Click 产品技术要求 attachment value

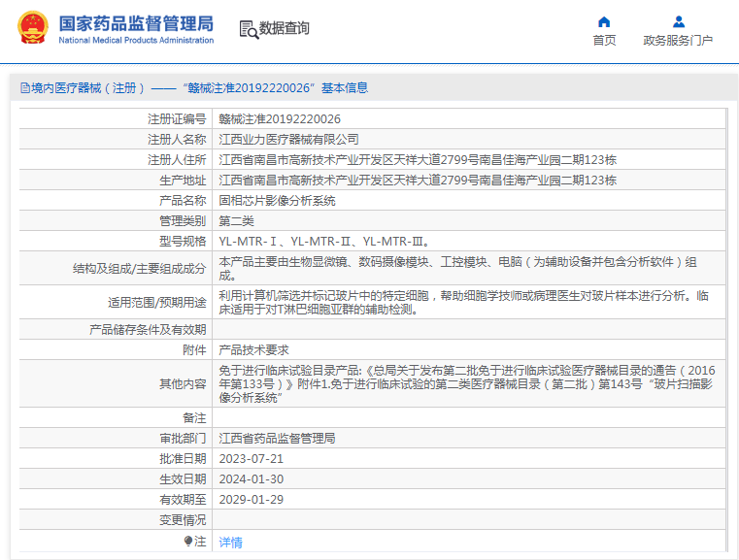tap(253, 350)
